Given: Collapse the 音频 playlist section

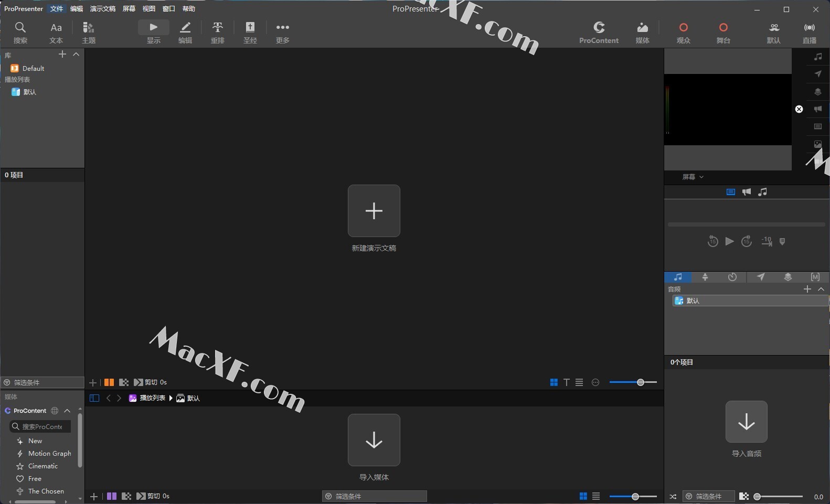Looking at the screenshot, I should pos(821,289).
